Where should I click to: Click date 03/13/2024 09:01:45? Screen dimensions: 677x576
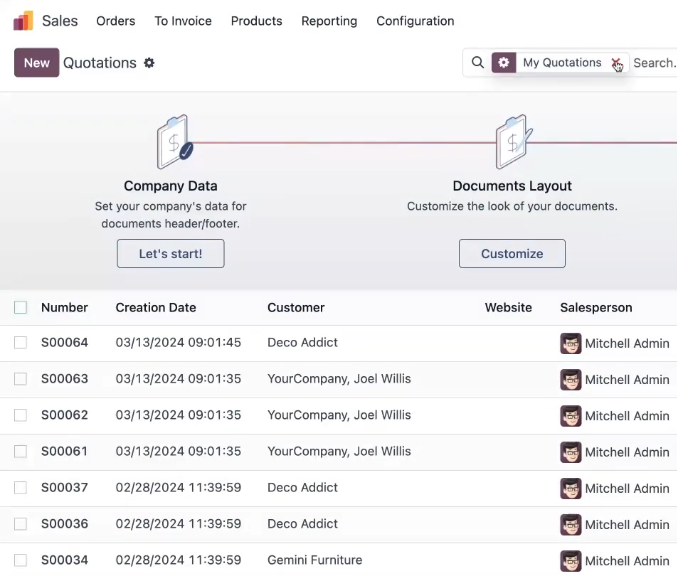click(178, 342)
